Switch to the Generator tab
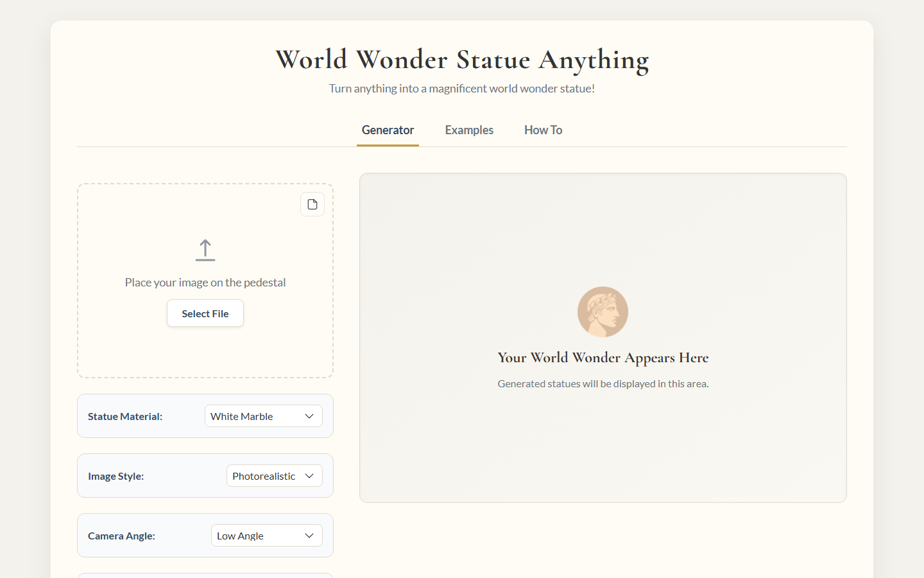Viewport: 924px width, 578px height. coord(388,130)
